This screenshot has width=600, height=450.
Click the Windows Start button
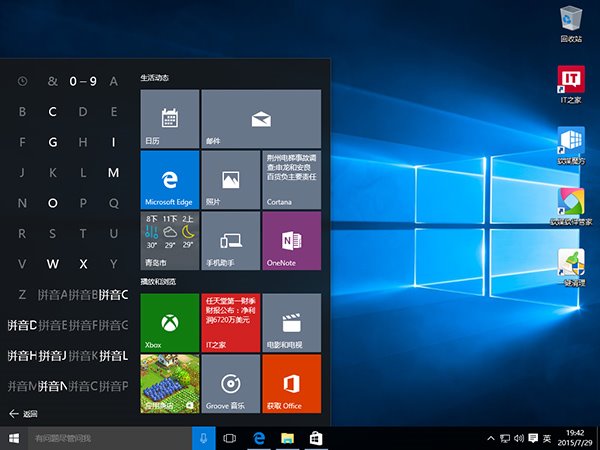[14, 438]
